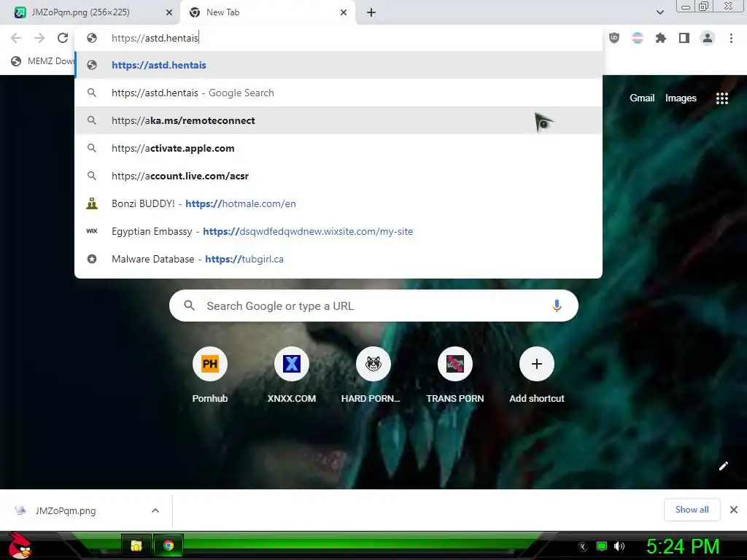Viewport: 747px width, 560px height.
Task: Click the tray arrow icon left of the monitor
Action: pyautogui.click(x=583, y=547)
